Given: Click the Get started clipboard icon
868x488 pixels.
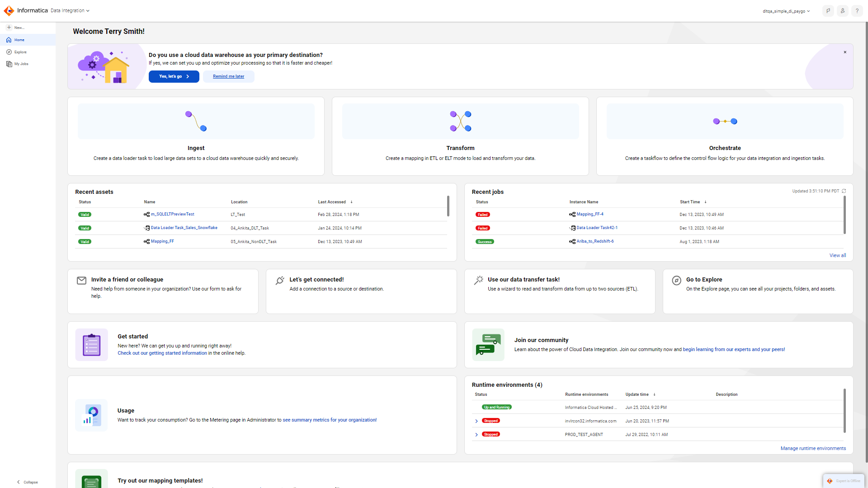Looking at the screenshot, I should (x=92, y=345).
